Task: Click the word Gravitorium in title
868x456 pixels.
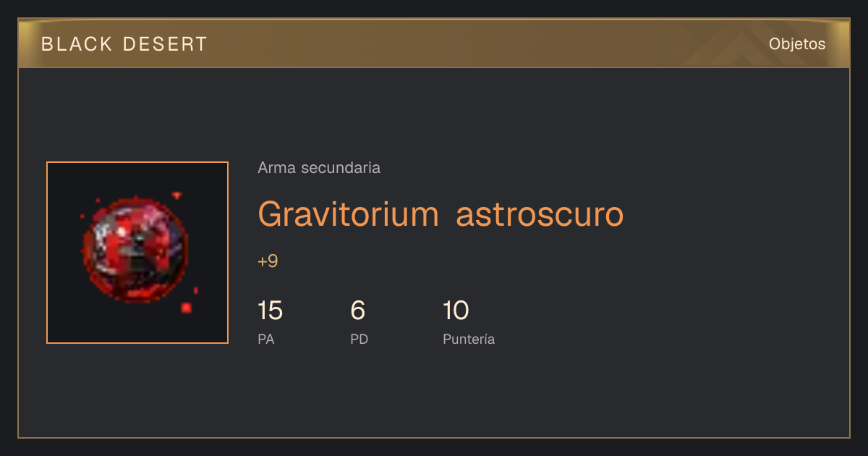Action: (x=348, y=214)
